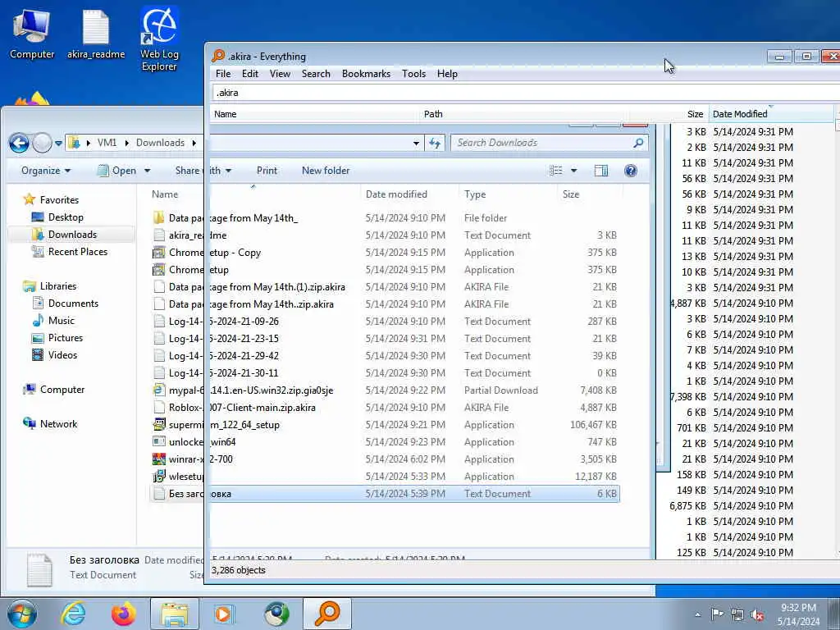Click the Back arrow in Explorer window
Viewport: 840px width, 630px height.
20,143
